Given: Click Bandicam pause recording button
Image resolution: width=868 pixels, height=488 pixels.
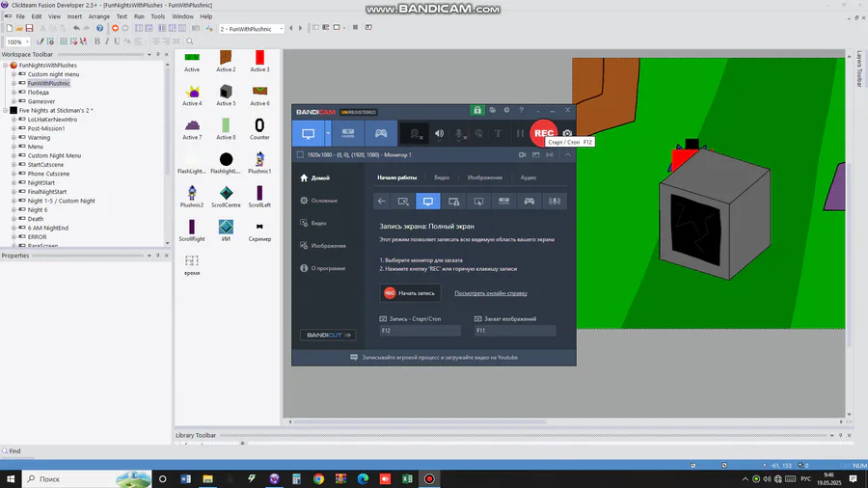Looking at the screenshot, I should 520,133.
